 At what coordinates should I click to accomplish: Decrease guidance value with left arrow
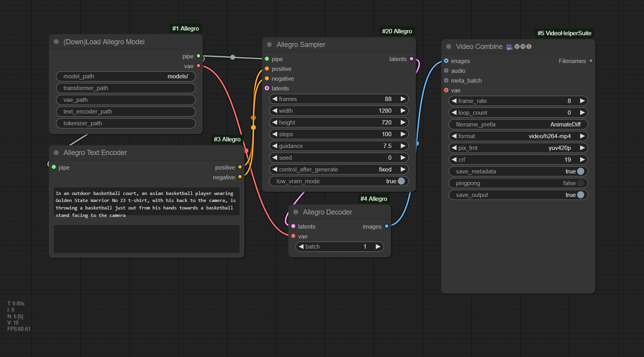coord(275,146)
